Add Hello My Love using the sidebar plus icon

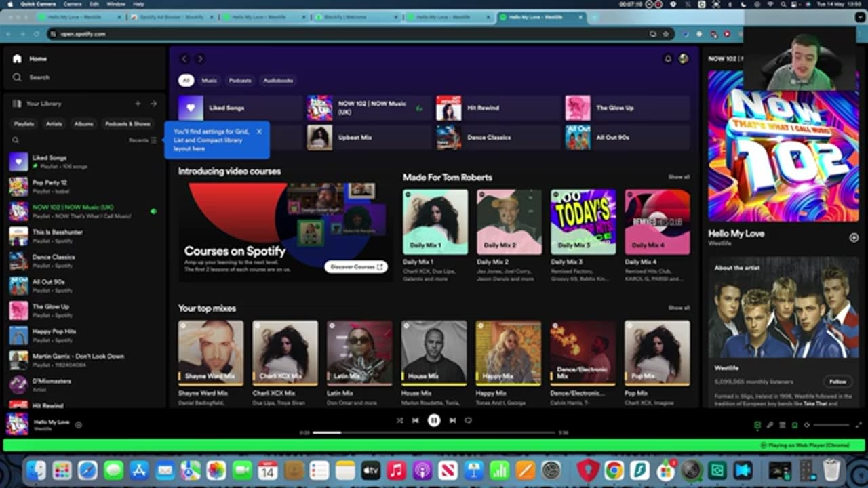pyautogui.click(x=854, y=237)
